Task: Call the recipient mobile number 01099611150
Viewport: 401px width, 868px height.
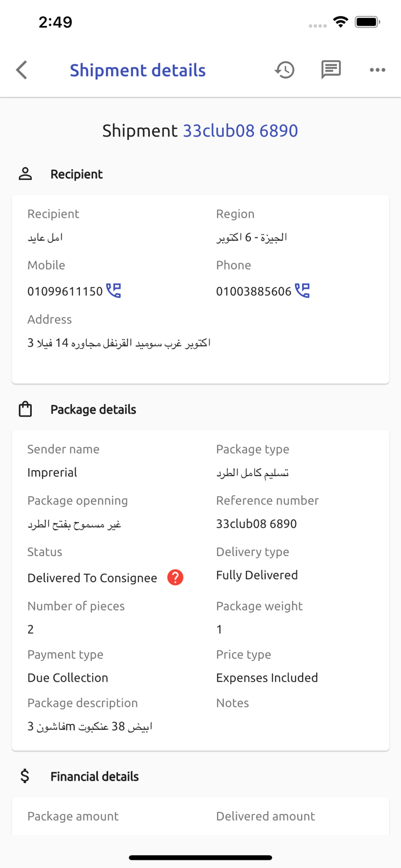Action: 114,290
